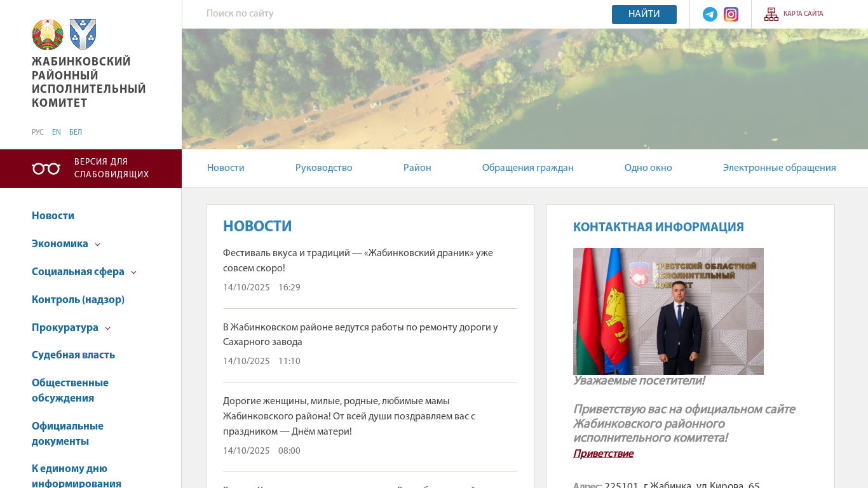Viewport: 868px width, 488px height.
Task: Open Новости in the left sidebar
Action: 53,216
